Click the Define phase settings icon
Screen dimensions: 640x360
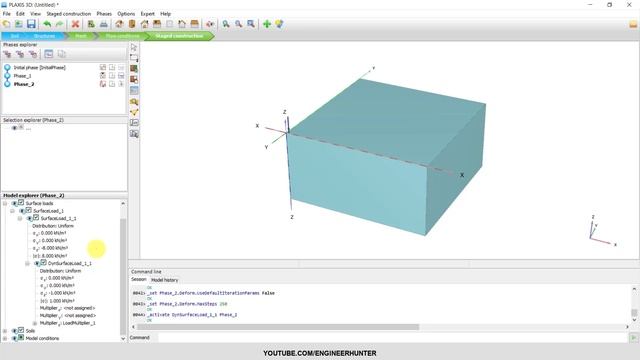tap(49, 54)
